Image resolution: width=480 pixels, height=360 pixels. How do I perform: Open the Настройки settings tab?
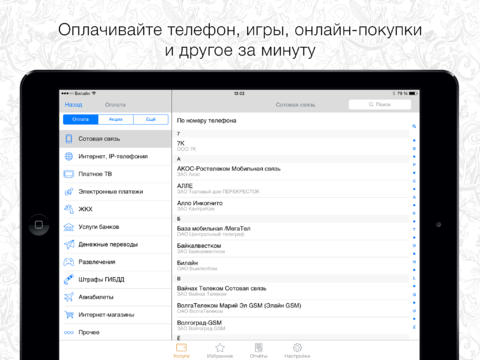click(x=297, y=351)
